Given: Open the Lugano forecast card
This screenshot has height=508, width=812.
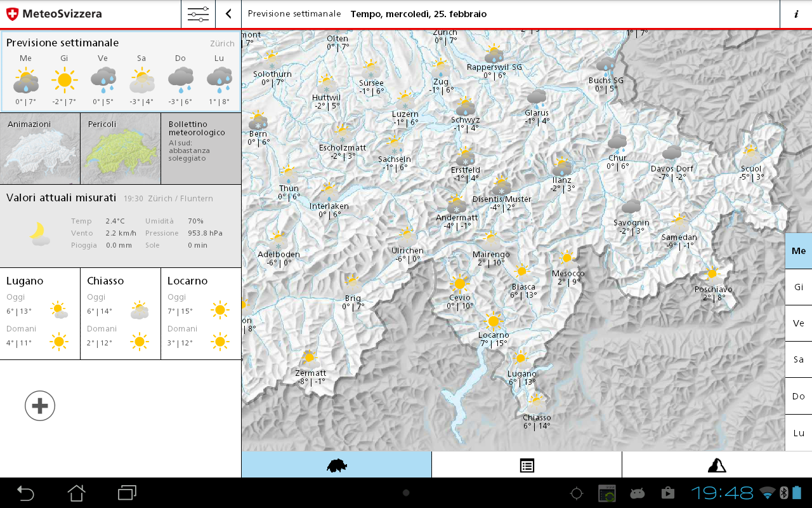Looking at the screenshot, I should [x=40, y=314].
